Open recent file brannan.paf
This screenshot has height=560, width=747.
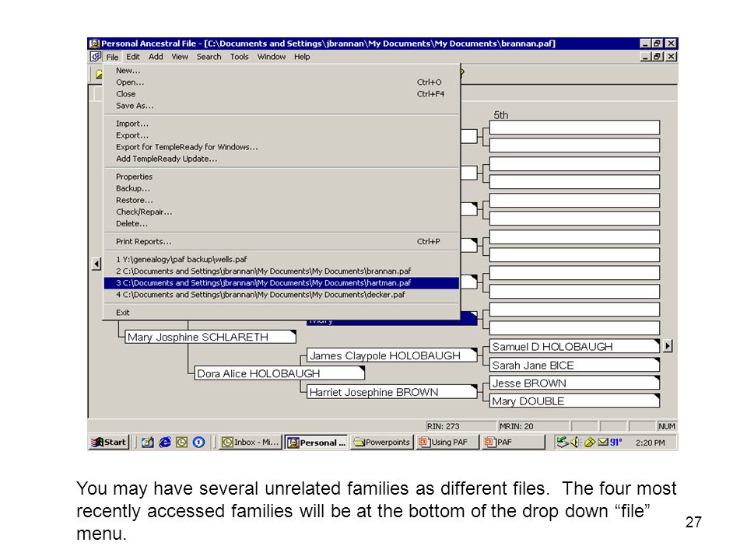(282, 271)
